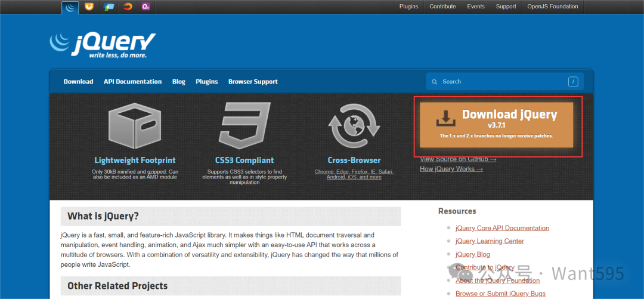Click 'Only 30kB minified and gzipped' text
Screen dimensions: 644x299
(135, 174)
